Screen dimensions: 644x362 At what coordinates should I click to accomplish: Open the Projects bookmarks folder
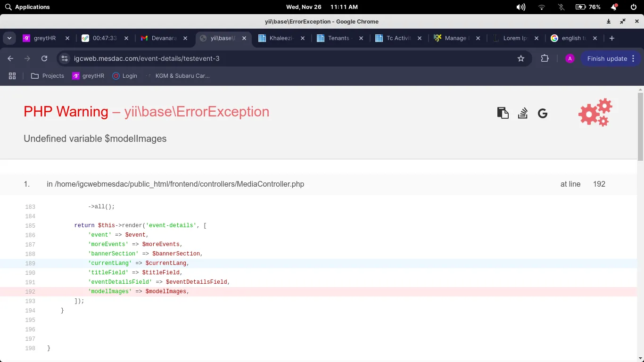(x=48, y=76)
